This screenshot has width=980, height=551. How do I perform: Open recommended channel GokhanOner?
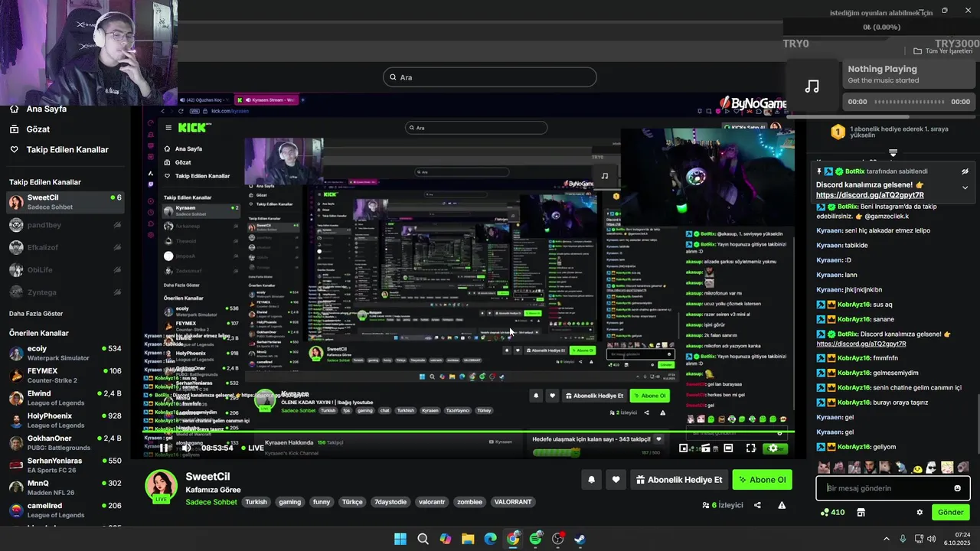point(64,442)
